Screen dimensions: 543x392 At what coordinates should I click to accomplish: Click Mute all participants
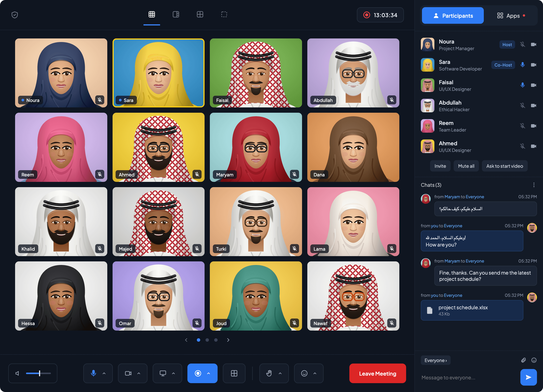click(466, 166)
